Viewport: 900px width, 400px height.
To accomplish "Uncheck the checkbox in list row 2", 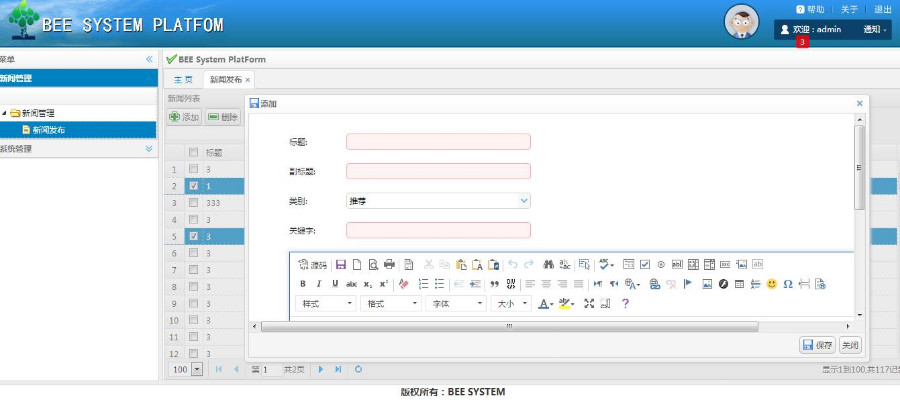I will [193, 185].
